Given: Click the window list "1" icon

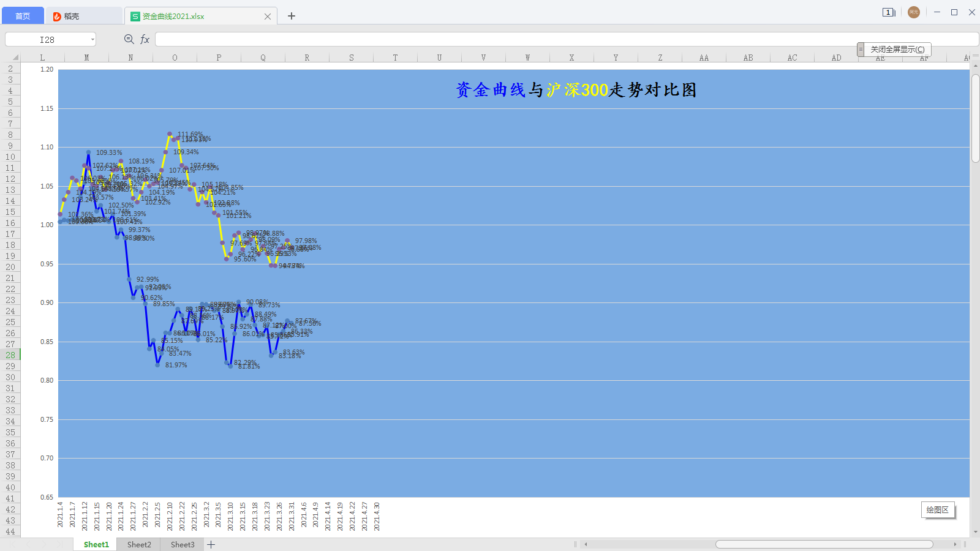Looking at the screenshot, I should pos(889,12).
